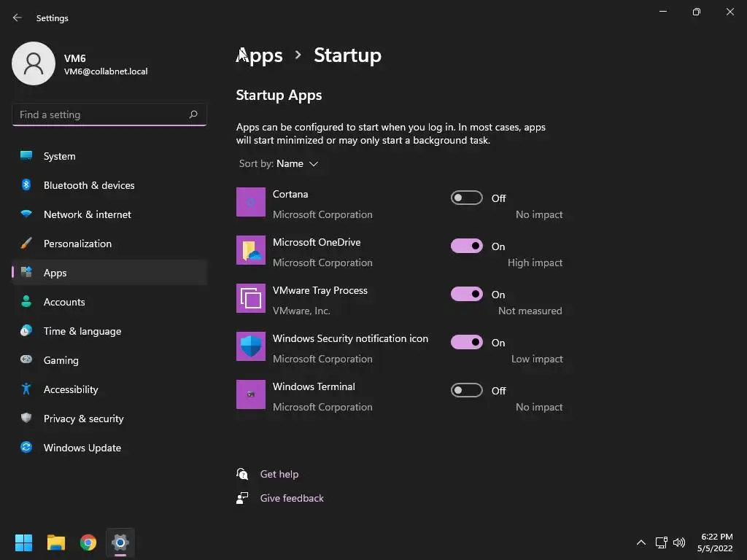Disable Microsoft OneDrive startup toggle
Viewport: 747px width, 560px height.
click(x=467, y=246)
